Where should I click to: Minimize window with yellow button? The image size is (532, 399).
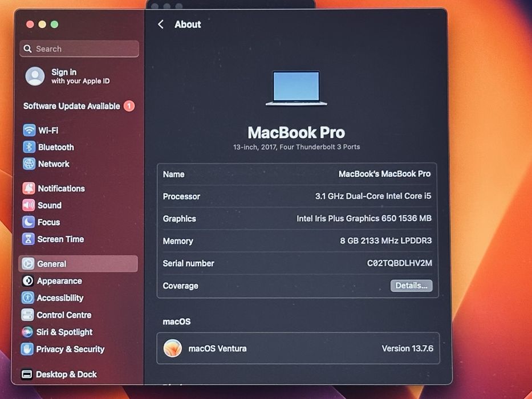(42, 25)
